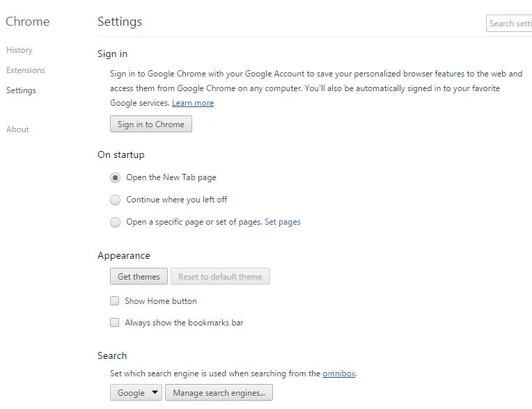
Task: Click the Get themes button
Action: coord(139,277)
